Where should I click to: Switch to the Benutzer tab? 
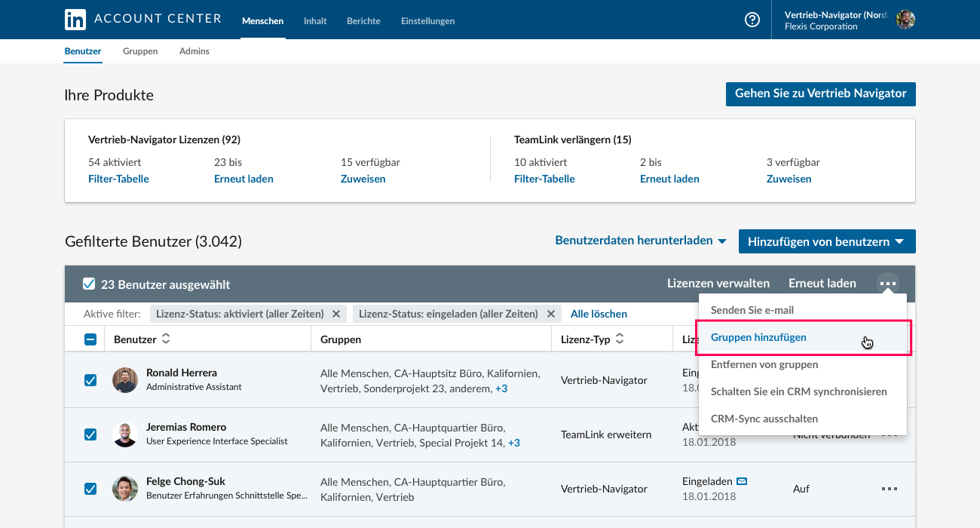click(x=83, y=51)
